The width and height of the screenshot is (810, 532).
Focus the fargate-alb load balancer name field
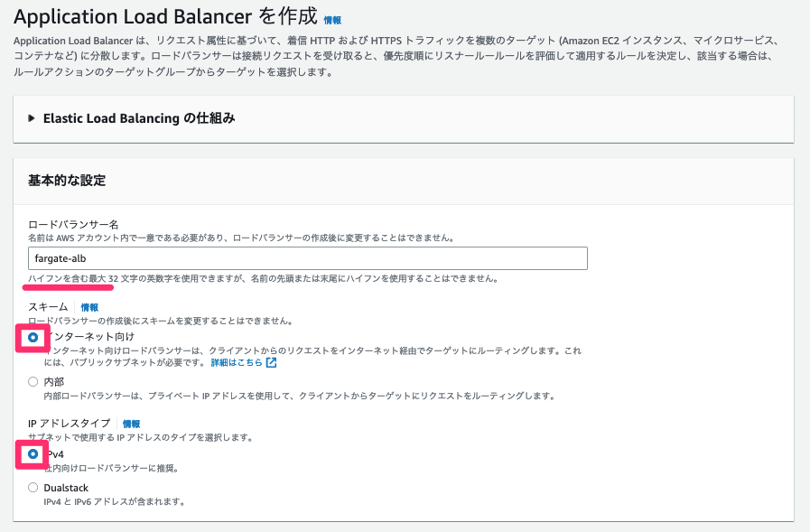tap(308, 258)
